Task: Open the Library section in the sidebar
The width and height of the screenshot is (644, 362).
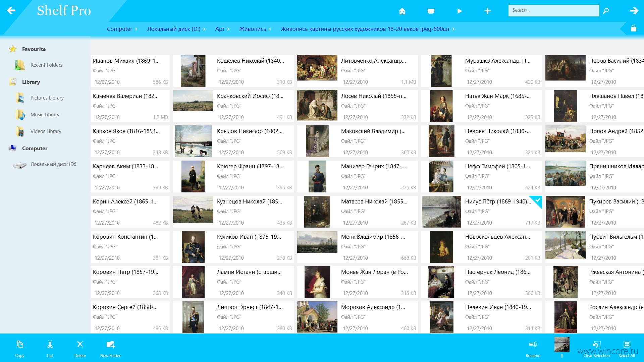Action: tap(31, 82)
